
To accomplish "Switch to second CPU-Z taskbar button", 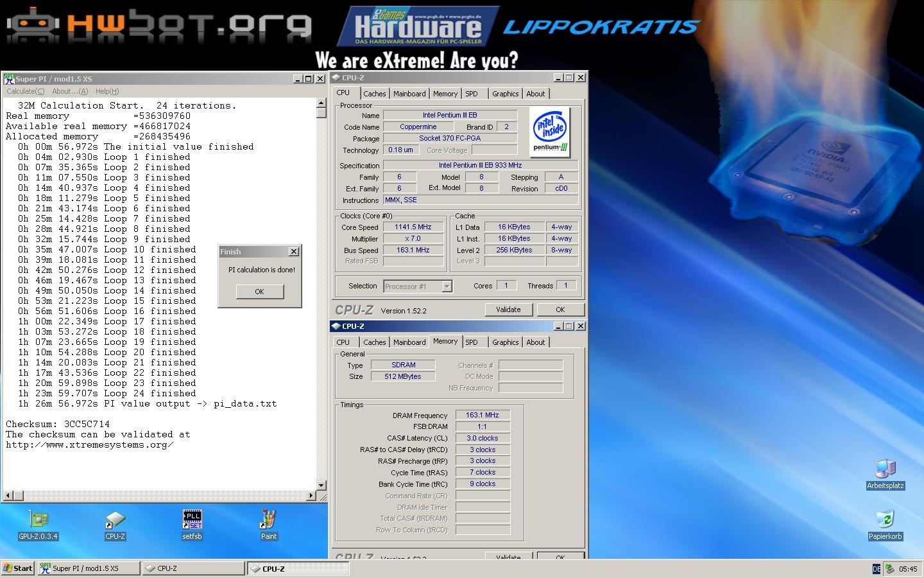I will [298, 568].
